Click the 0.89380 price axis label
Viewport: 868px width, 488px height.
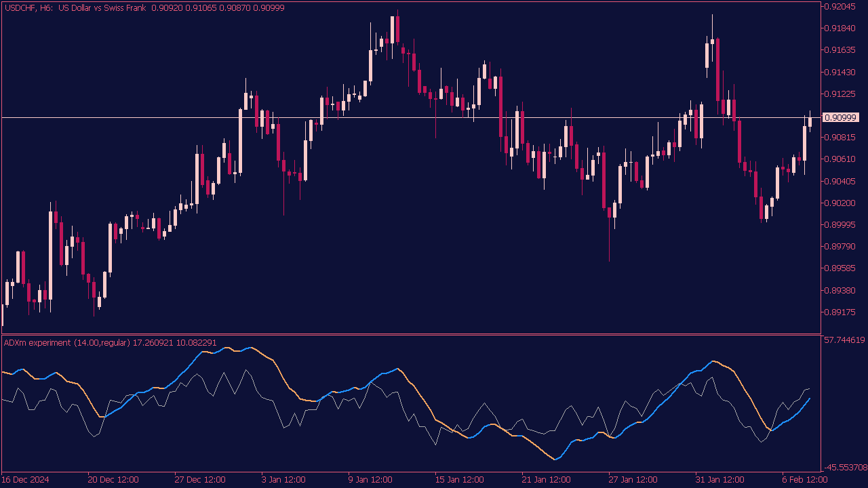click(841, 290)
